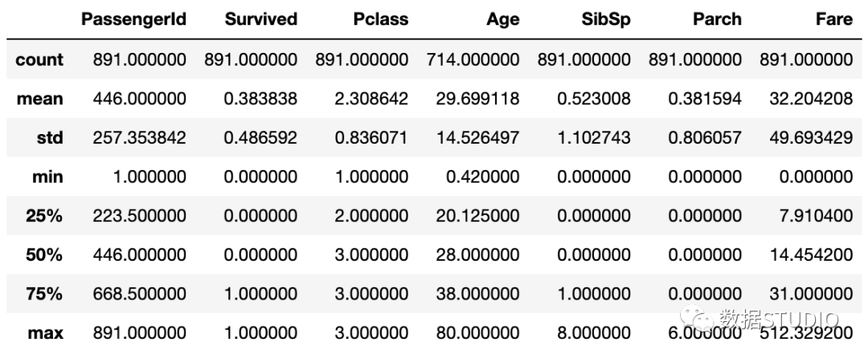Click the PassengerId column header
This screenshot has width=868, height=358.
133,19
